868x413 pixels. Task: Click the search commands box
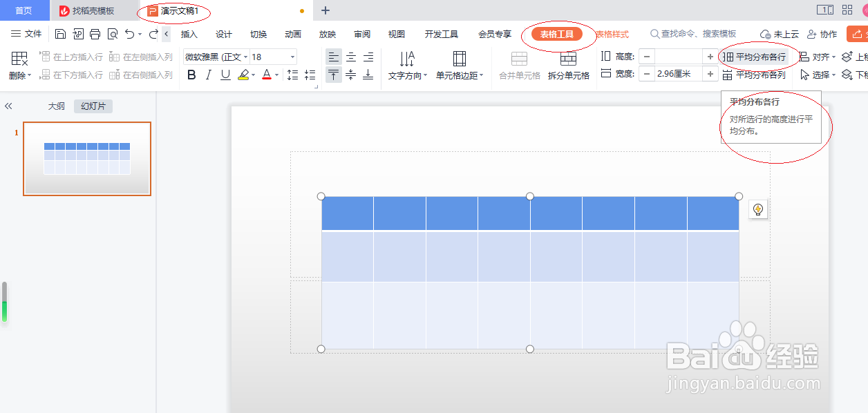coord(694,34)
